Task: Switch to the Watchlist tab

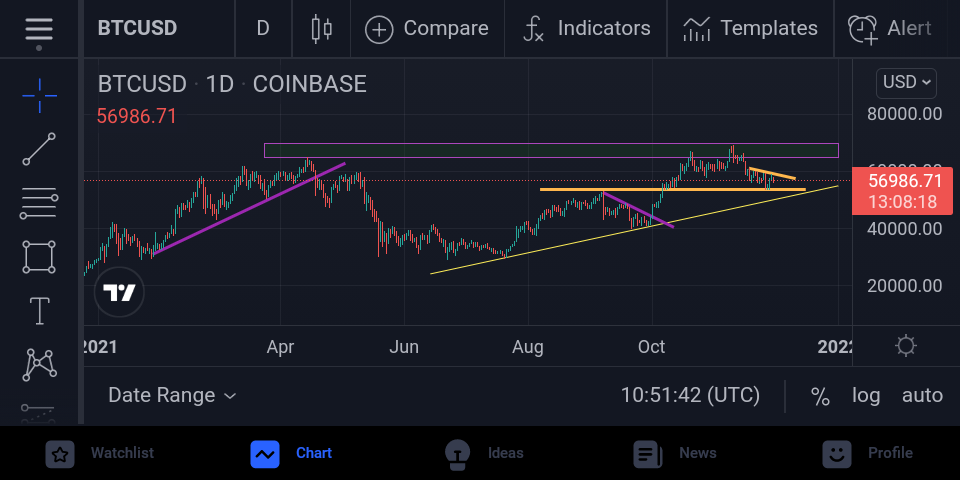Action: coord(102,453)
